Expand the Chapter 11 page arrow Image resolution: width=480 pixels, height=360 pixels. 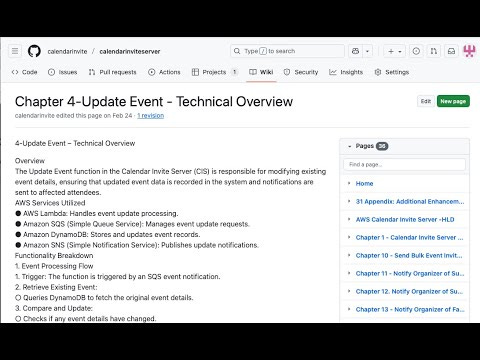349,273
